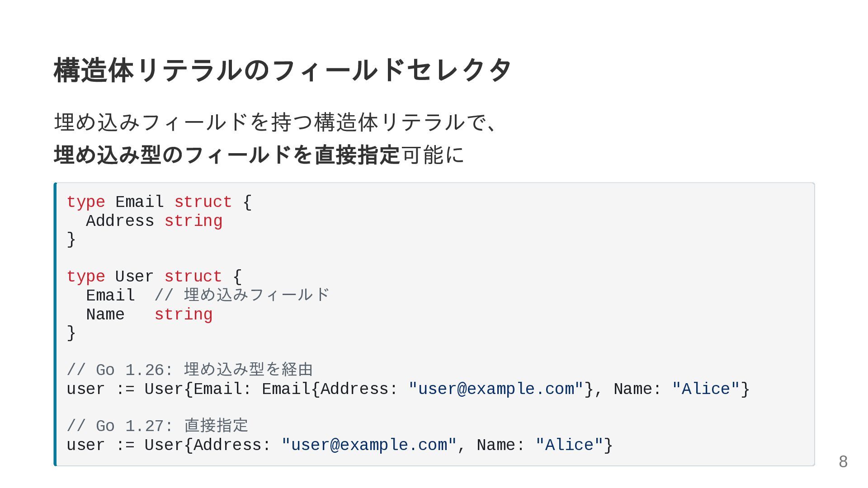Click the "Alice" string in Go 1.26 line
Screen dimensions: 868x488
pyautogui.click(x=706, y=389)
